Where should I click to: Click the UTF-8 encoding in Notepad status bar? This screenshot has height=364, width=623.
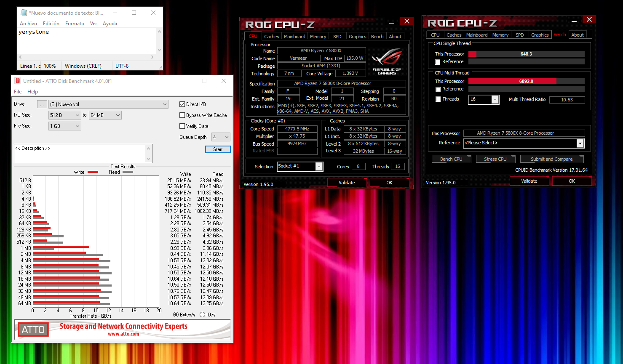coord(122,66)
